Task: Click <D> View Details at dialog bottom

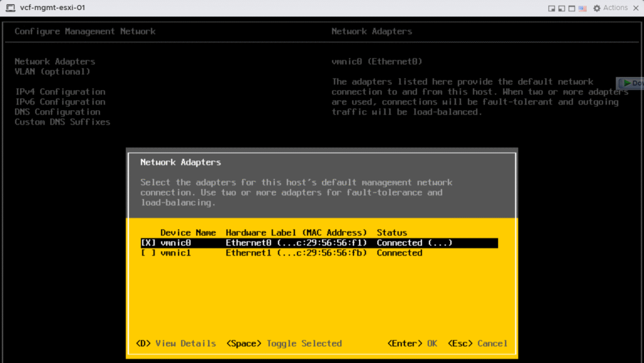Action: tap(175, 343)
